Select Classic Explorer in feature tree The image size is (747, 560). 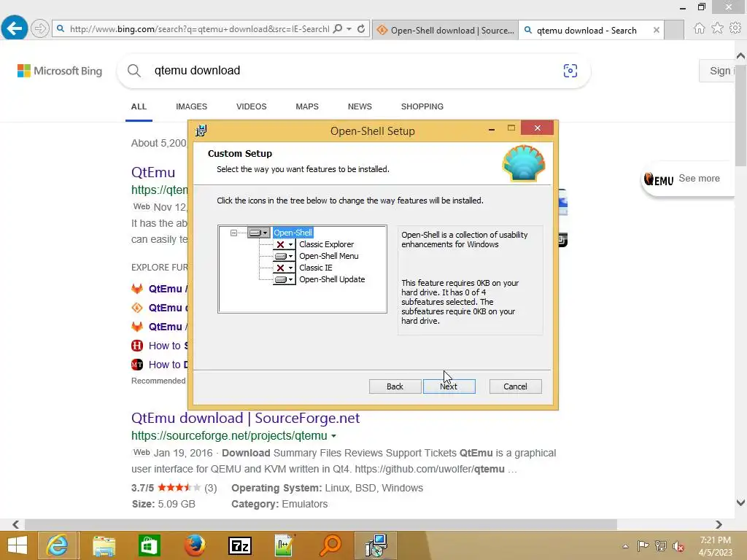tap(326, 244)
